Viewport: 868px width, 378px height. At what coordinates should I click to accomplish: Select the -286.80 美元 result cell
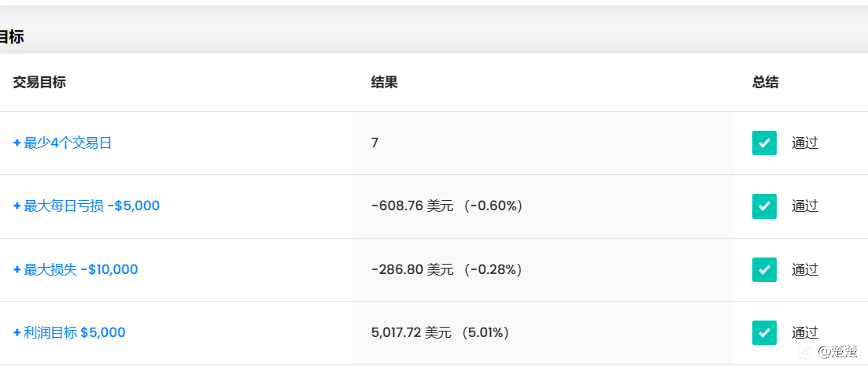click(542, 270)
